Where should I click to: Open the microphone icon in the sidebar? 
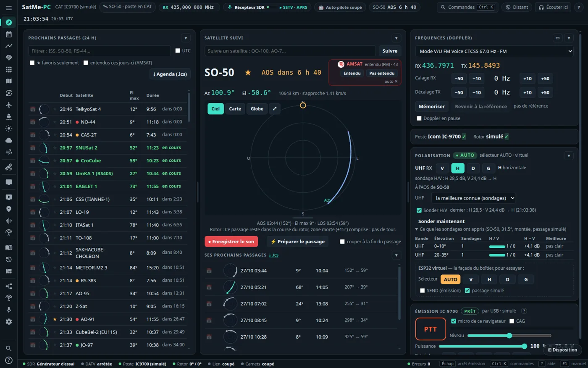tap(8, 310)
